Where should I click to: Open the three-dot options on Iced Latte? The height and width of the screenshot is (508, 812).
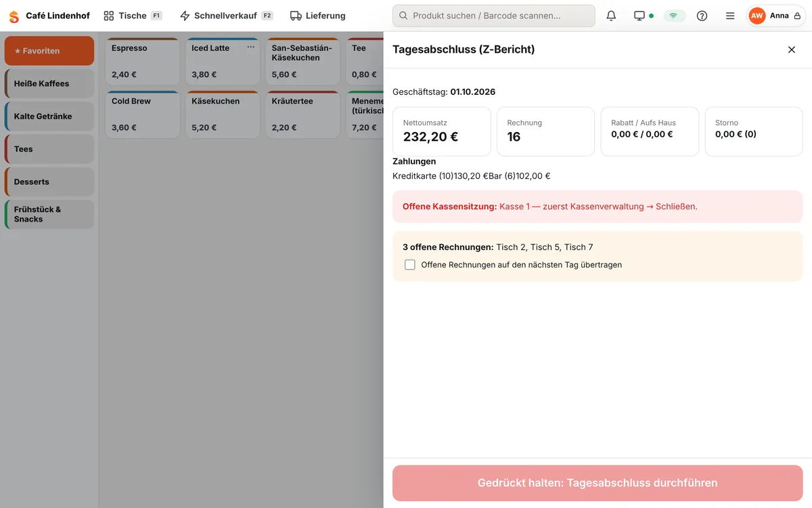251,47
